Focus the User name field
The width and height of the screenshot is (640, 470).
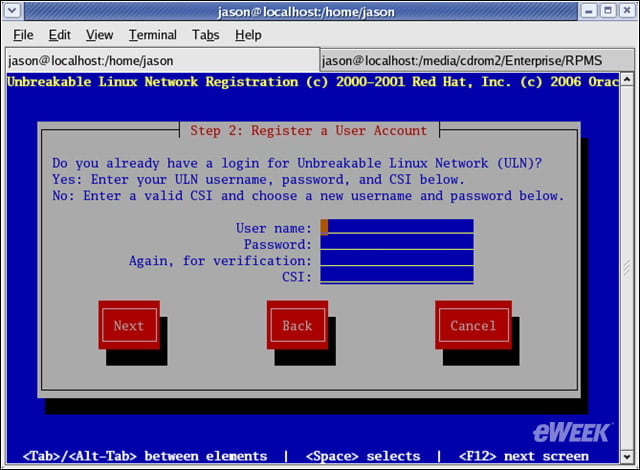397,226
